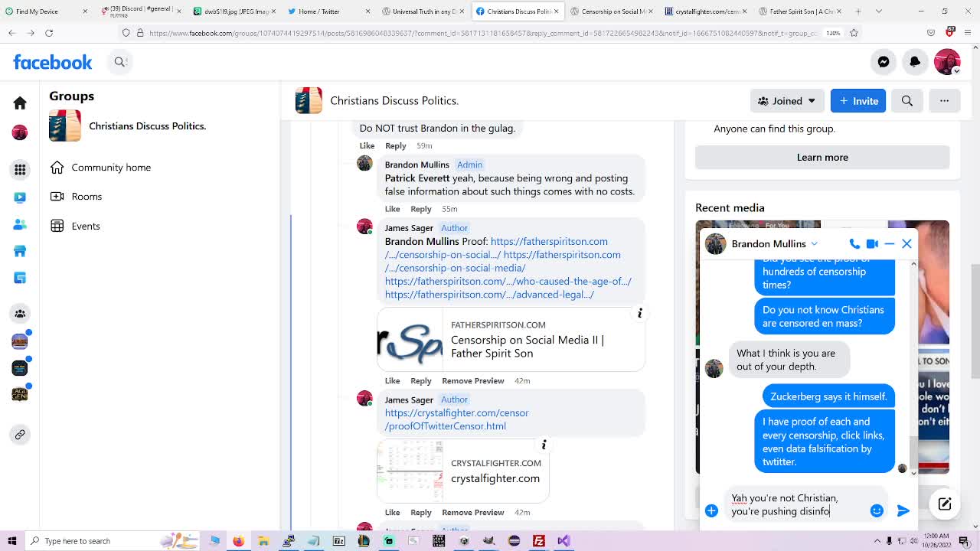Open Events in the group menu
Screen dimensions: 980x551
point(86,226)
